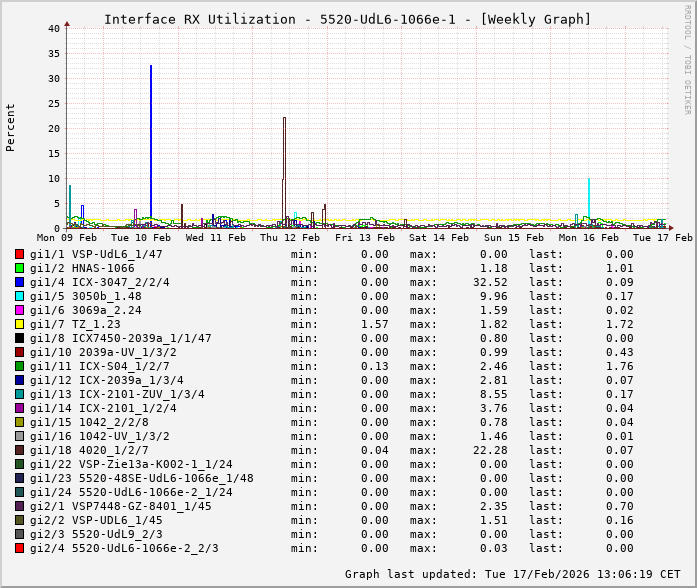Click the legend label gi1/1 VSP-UdL6_1/47
697x588 pixels.
click(96, 254)
